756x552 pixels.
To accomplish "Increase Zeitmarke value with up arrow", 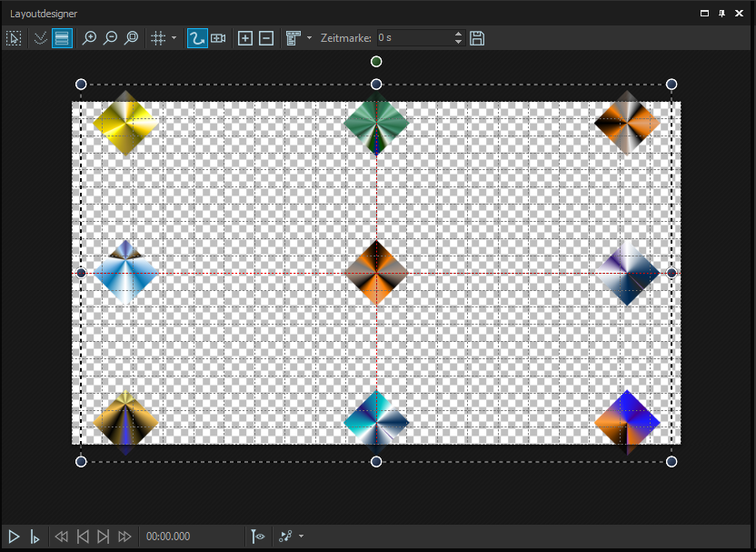I will tap(458, 35).
